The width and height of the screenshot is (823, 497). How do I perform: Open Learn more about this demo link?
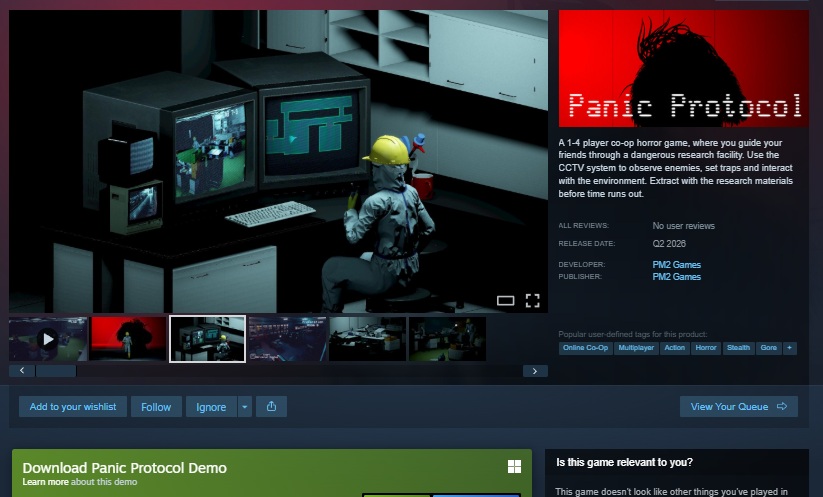tap(46, 482)
